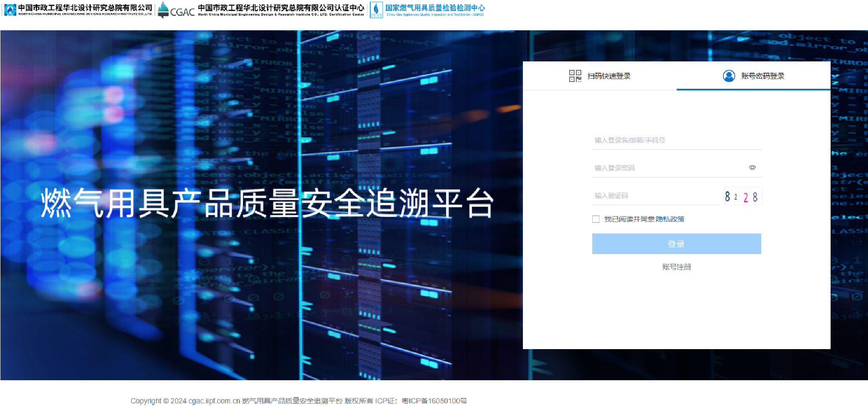
Task: Click the user avatar account login icon
Action: coord(728,76)
